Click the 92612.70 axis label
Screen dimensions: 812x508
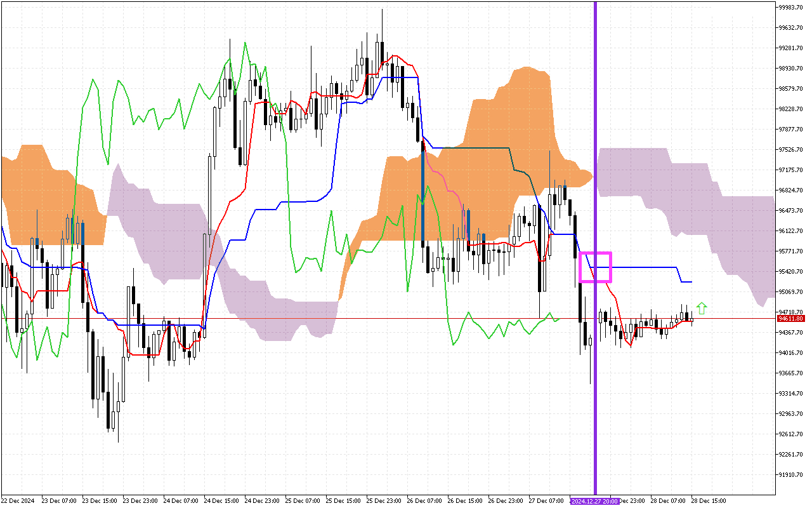(x=790, y=434)
